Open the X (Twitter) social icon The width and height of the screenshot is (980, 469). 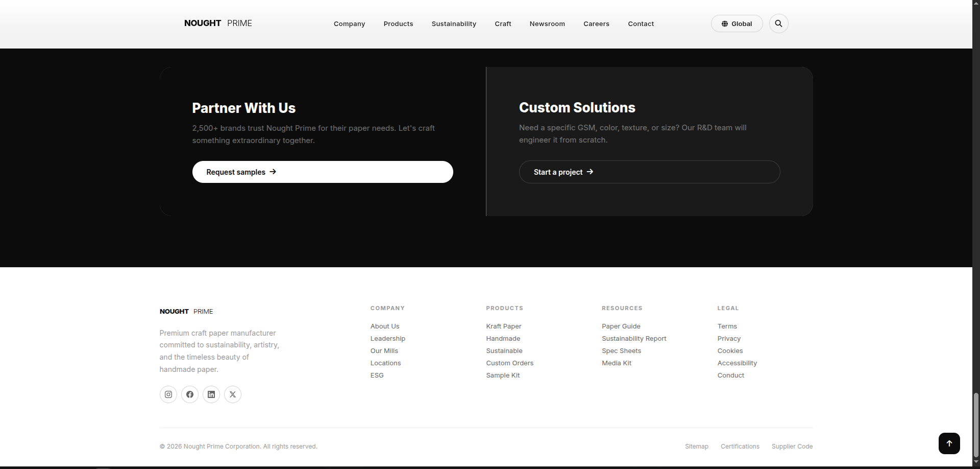(x=233, y=394)
